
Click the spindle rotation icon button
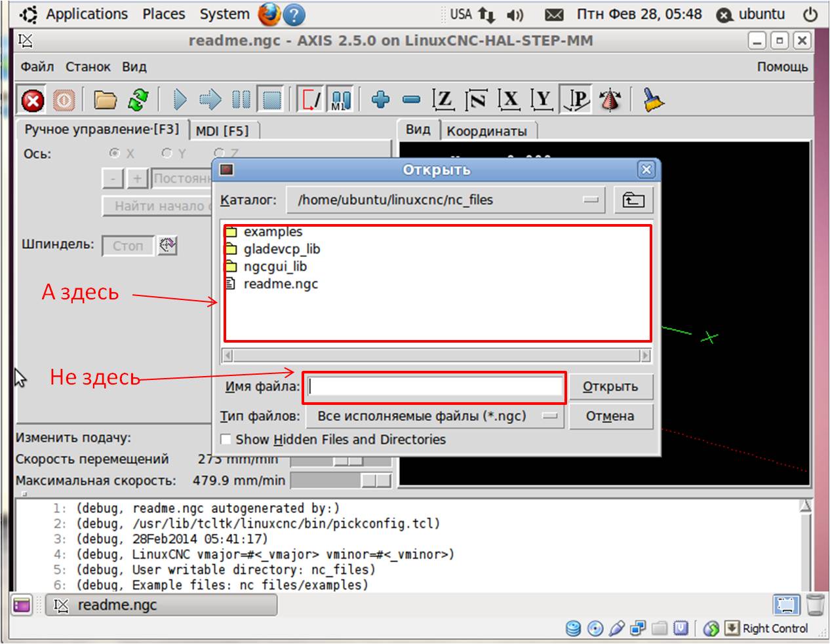tap(168, 246)
